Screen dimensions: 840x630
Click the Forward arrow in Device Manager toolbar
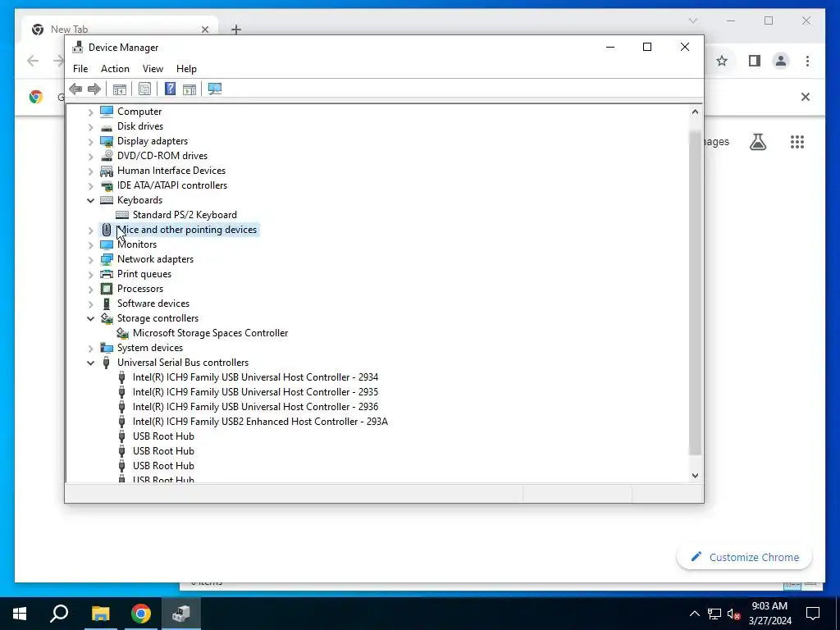(x=94, y=89)
